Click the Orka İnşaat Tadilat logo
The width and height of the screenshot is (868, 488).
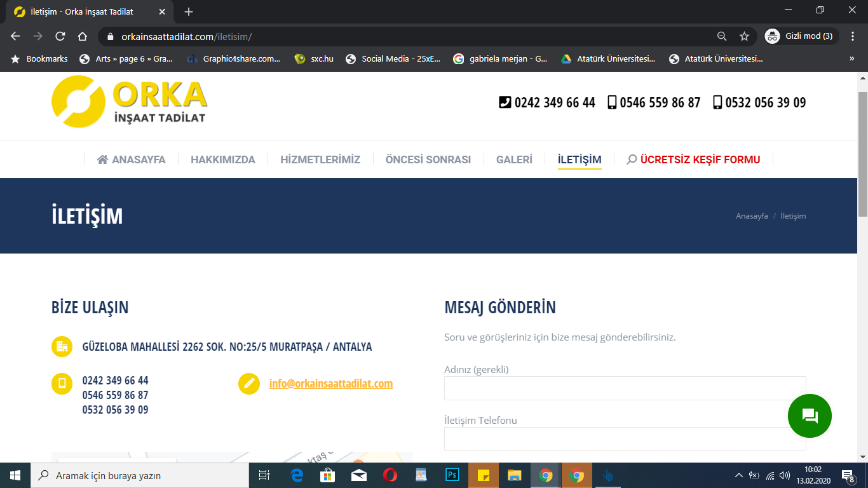(129, 102)
